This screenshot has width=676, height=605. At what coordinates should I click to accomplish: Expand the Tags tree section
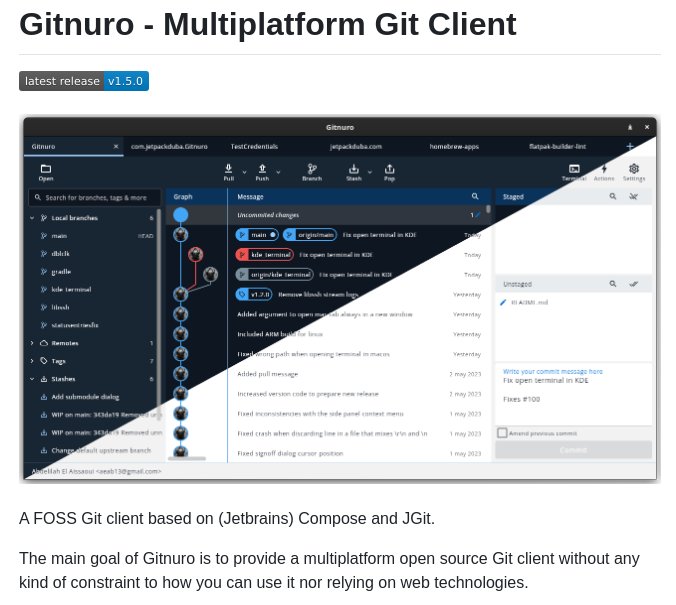click(x=31, y=361)
